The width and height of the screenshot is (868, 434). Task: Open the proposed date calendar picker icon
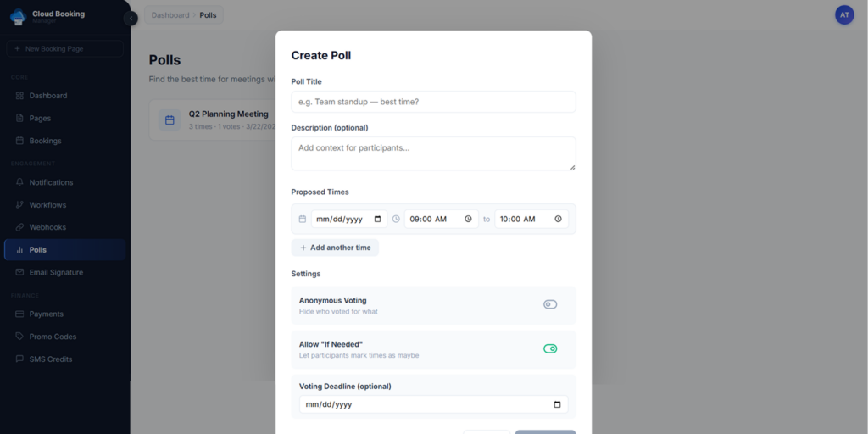377,219
